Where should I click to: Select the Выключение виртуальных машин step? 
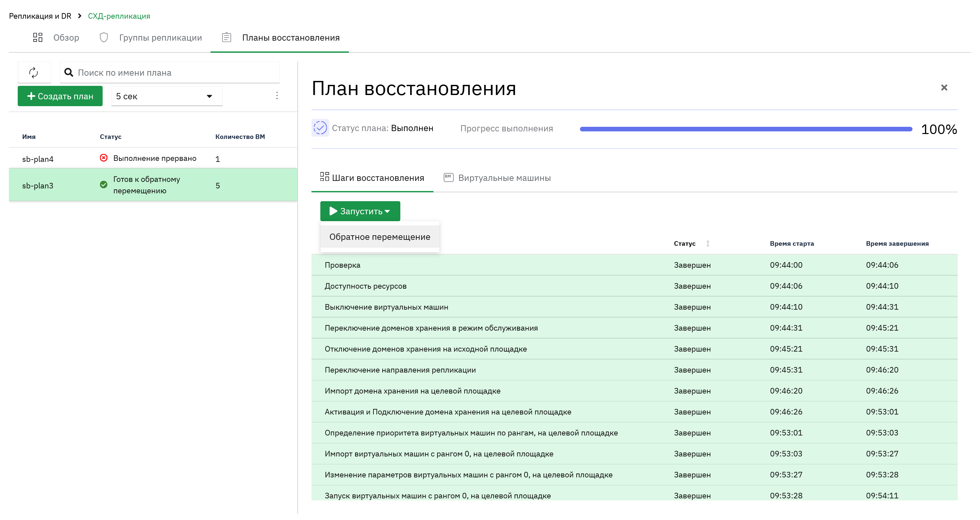tap(634, 307)
